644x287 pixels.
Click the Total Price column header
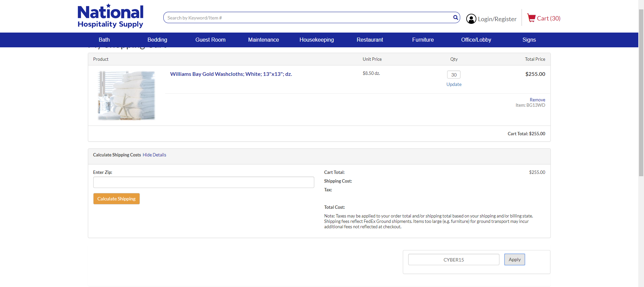pos(535,59)
